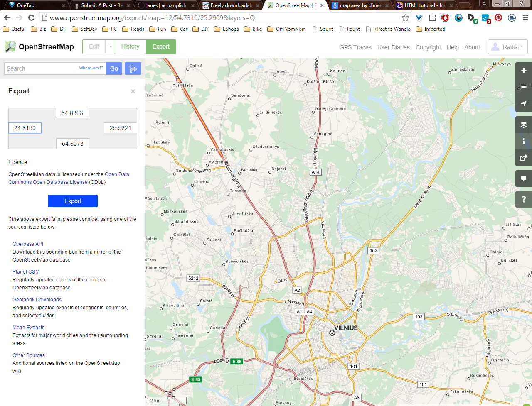
Task: Click the blue Export button
Action: 73,201
